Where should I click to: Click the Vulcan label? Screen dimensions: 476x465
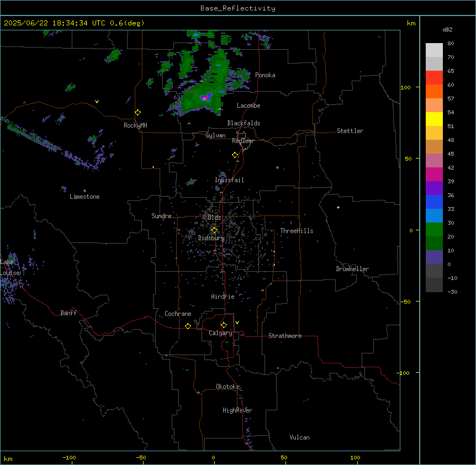299,437
